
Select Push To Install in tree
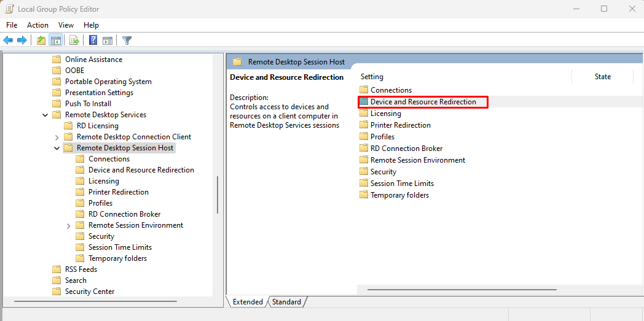pos(88,104)
